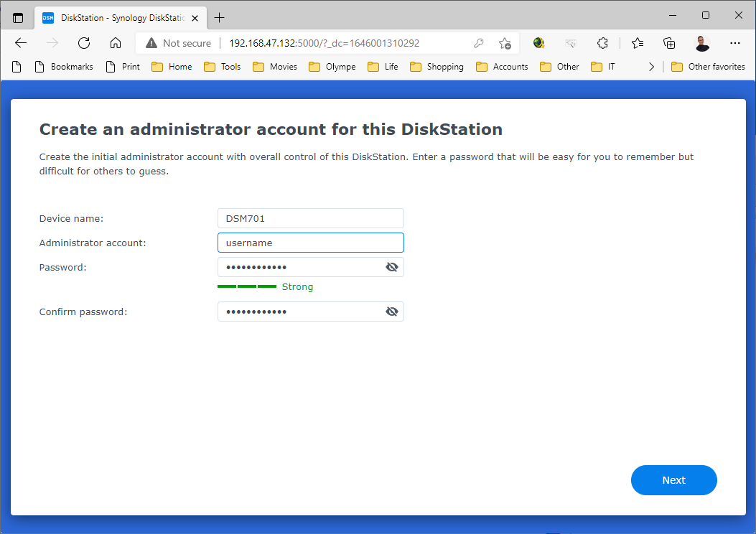This screenshot has height=534, width=756.
Task: Open the Print favorite
Action: (123, 67)
